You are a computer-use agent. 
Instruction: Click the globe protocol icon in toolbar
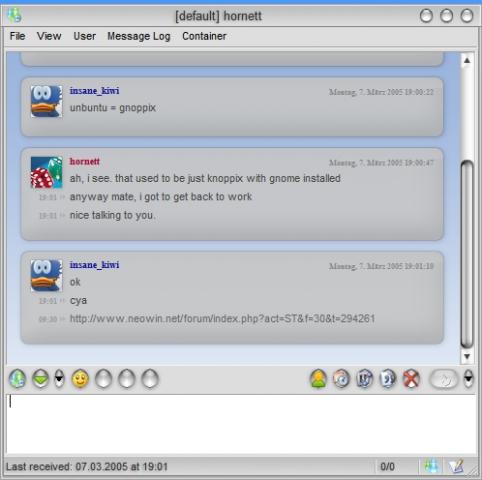17,379
